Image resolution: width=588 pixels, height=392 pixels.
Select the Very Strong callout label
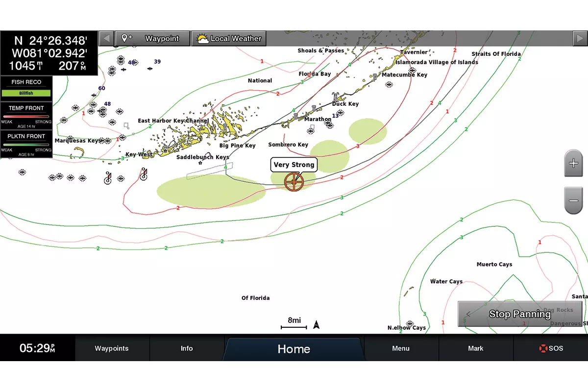click(x=294, y=165)
